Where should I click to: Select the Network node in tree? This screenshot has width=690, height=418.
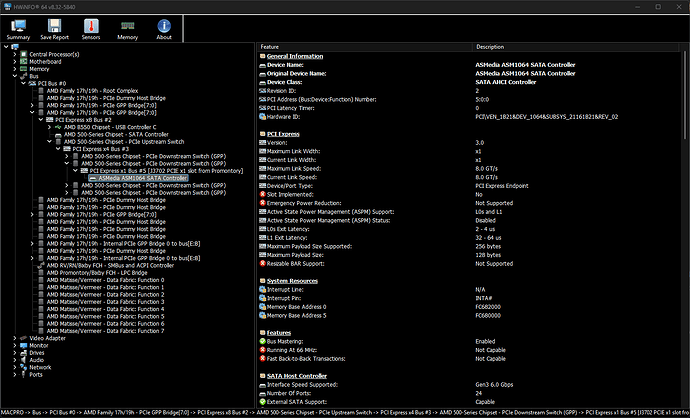pyautogui.click(x=41, y=367)
